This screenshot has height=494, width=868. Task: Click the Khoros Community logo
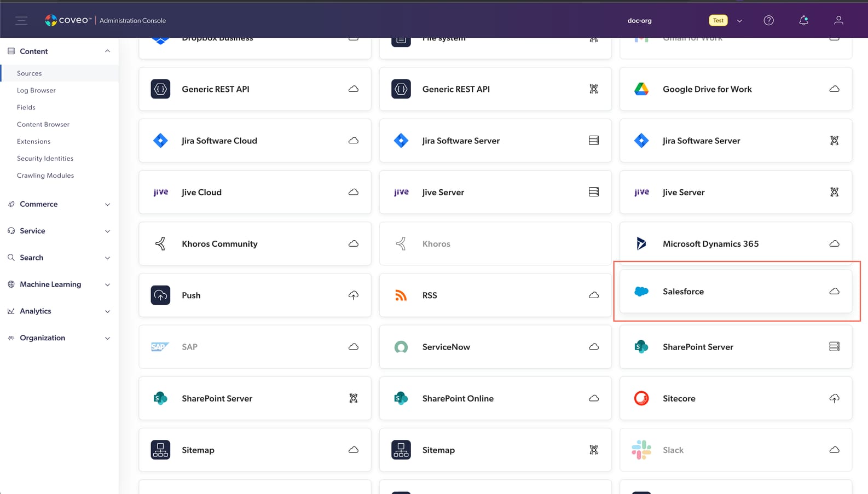[160, 243]
